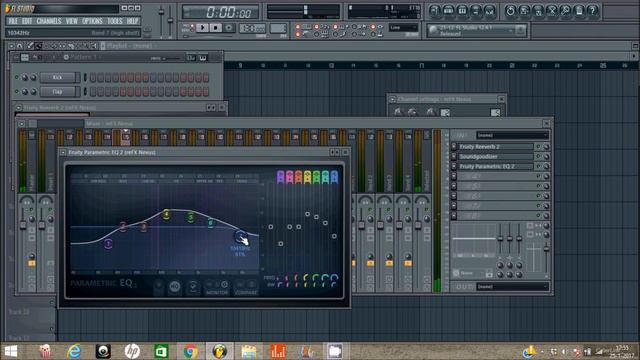Toggle the first step of Kick row
The width and height of the screenshot is (640, 360).
point(93,77)
